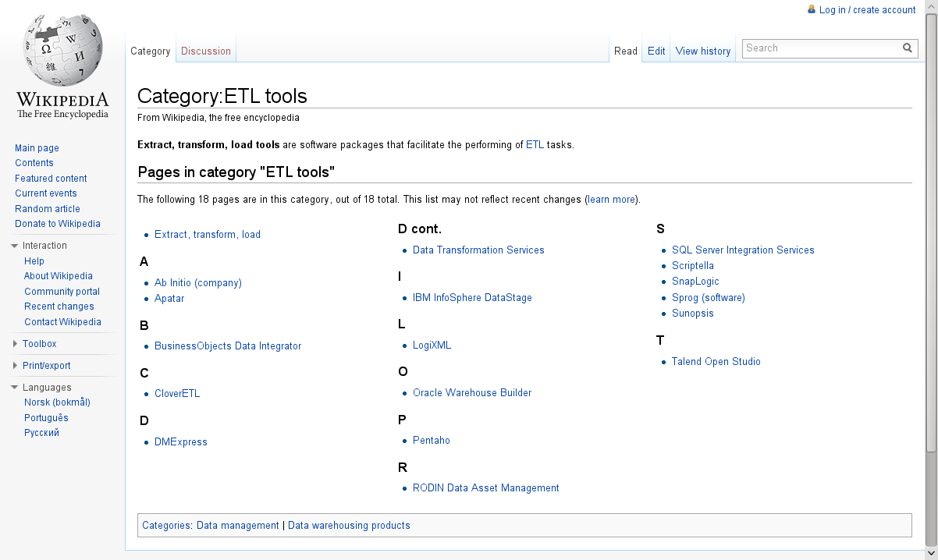Click the Categories link in footer box

166,526
